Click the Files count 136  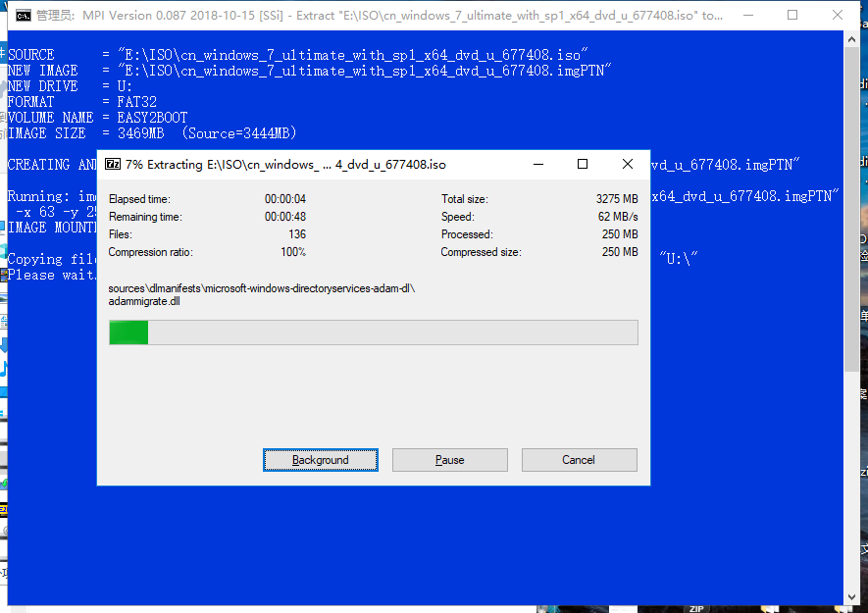297,234
